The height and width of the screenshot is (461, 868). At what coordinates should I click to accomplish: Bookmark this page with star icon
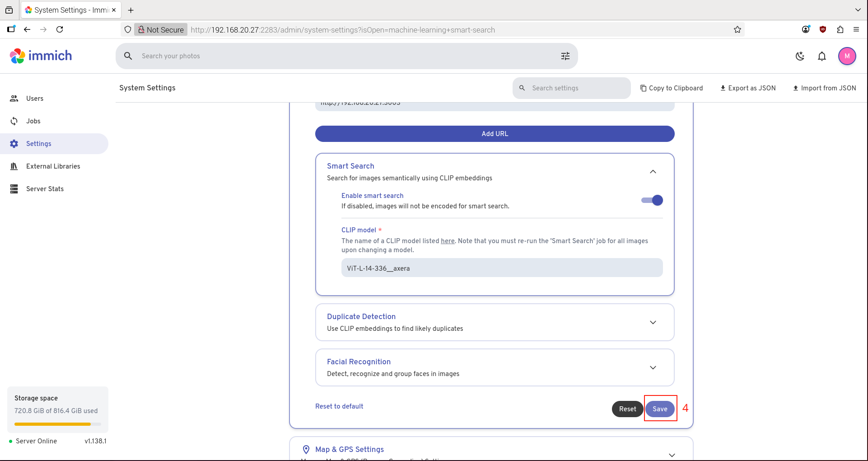click(x=737, y=30)
